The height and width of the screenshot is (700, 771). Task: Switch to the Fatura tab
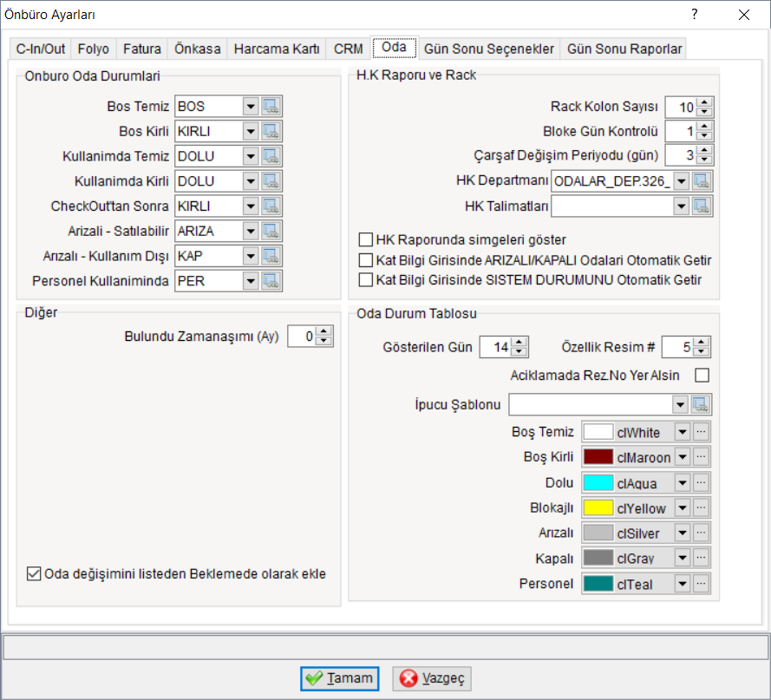tap(142, 49)
